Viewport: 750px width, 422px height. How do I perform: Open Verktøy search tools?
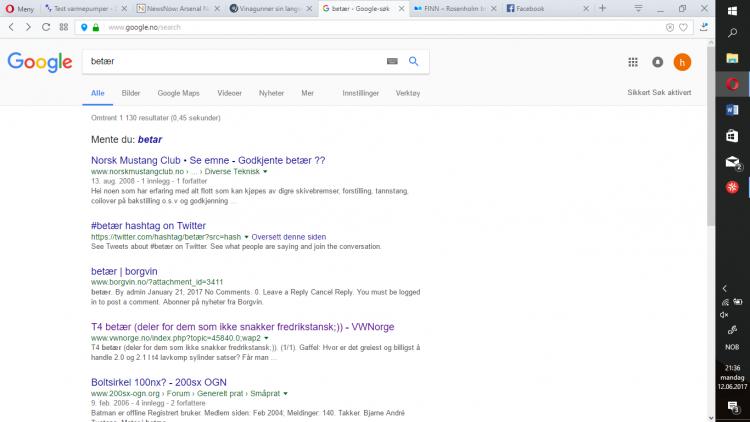pos(408,93)
